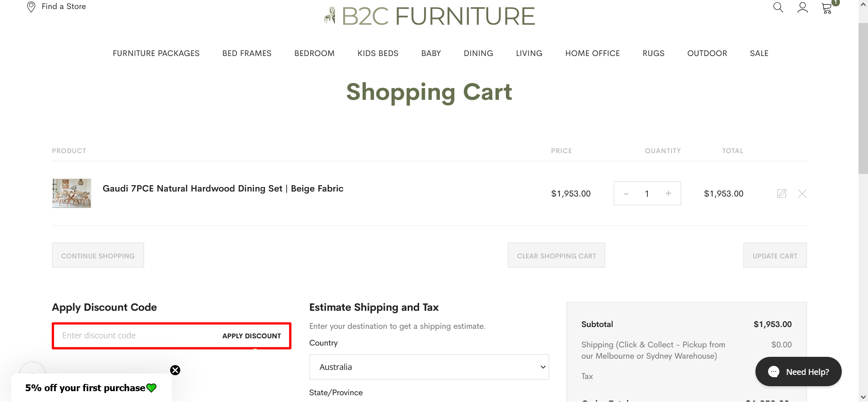The image size is (868, 402).
Task: Increase quantity with the plus button
Action: [x=668, y=193]
